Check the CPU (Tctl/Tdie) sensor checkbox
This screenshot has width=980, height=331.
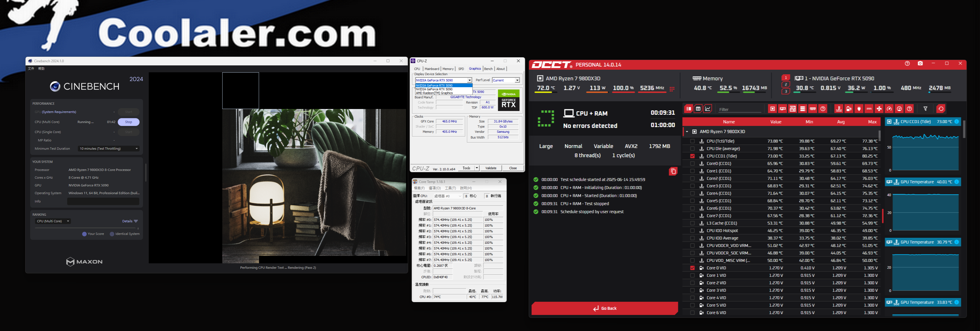(x=692, y=141)
